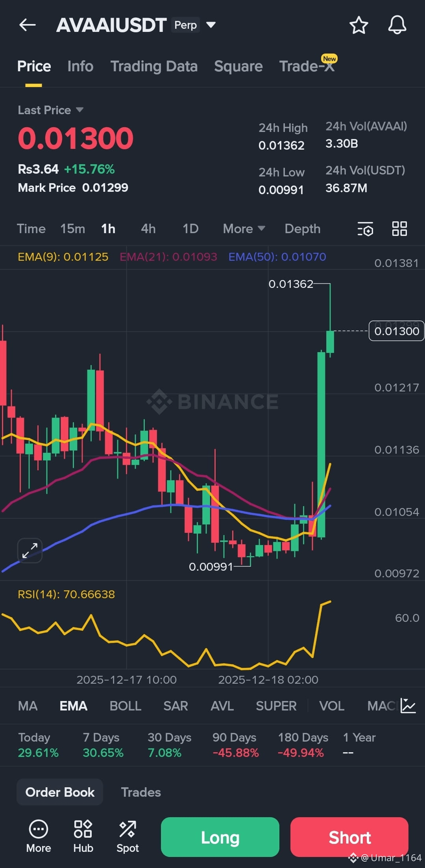
Task: Open indicator settings chart icon beside MACD
Action: tap(408, 706)
